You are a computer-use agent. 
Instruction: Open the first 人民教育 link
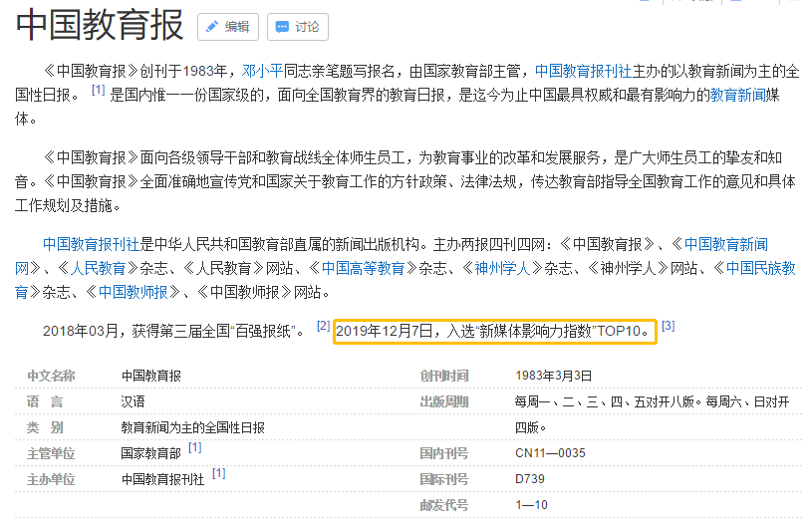click(x=98, y=269)
